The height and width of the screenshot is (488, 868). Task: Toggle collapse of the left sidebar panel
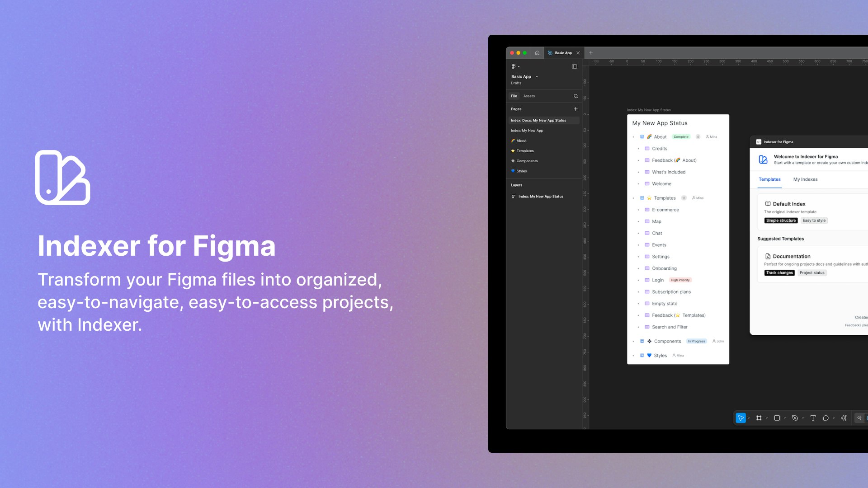[574, 66]
